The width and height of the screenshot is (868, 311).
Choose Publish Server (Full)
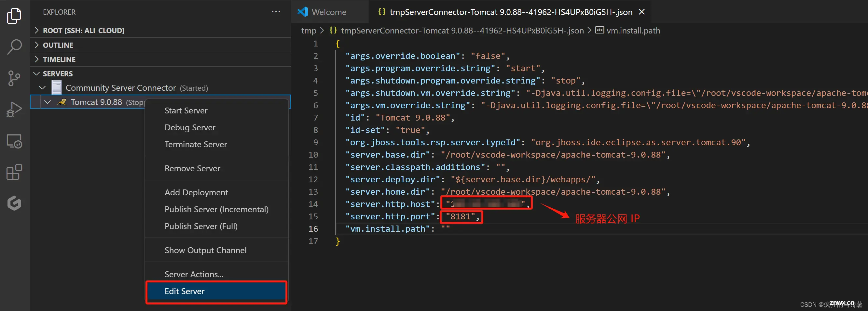[217, 226]
